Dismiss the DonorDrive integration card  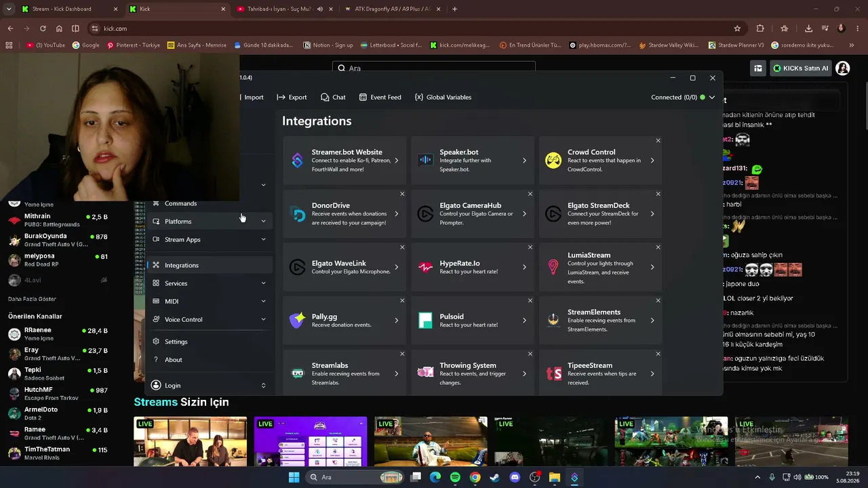coord(402,194)
